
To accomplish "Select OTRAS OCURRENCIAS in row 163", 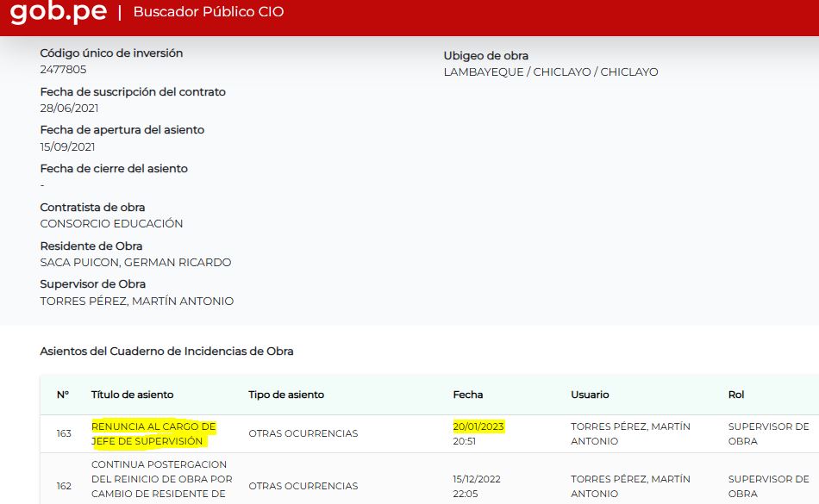I will click(x=303, y=433).
